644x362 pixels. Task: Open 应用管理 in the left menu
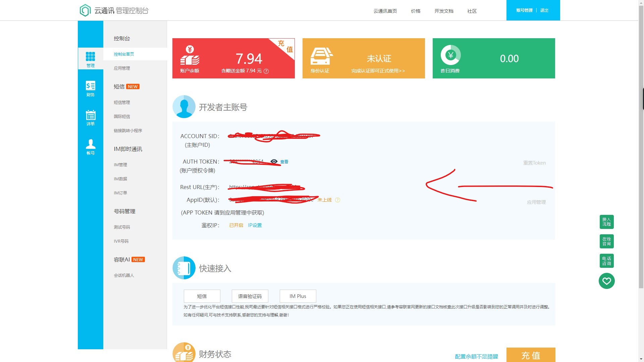pyautogui.click(x=122, y=68)
